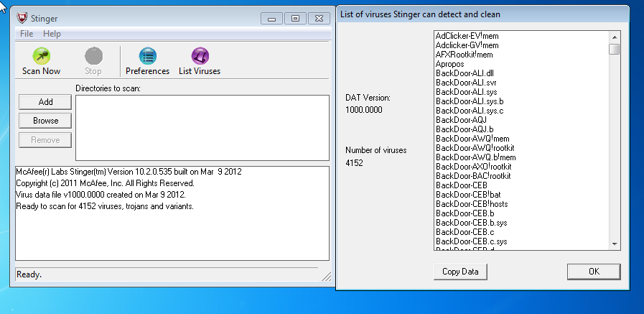Select BackDoor-AWQ!rootkit entry
644x314 pixels.
pos(475,148)
